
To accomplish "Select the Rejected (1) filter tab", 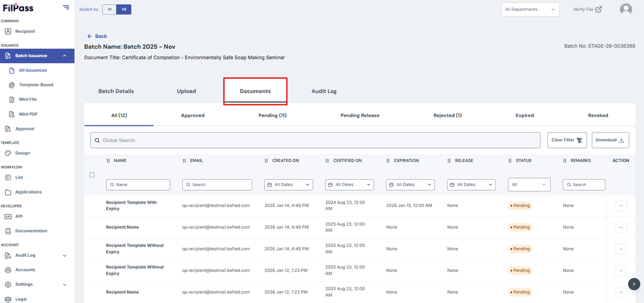I will point(448,115).
